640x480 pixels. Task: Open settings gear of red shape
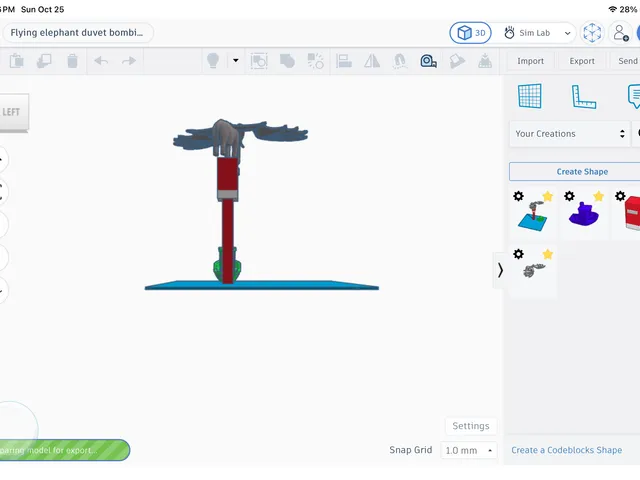620,196
